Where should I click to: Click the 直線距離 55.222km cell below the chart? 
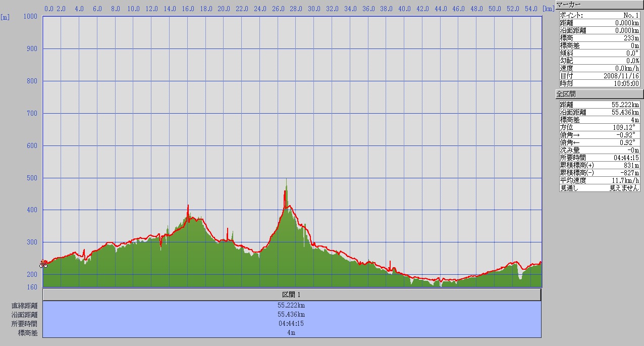point(292,306)
